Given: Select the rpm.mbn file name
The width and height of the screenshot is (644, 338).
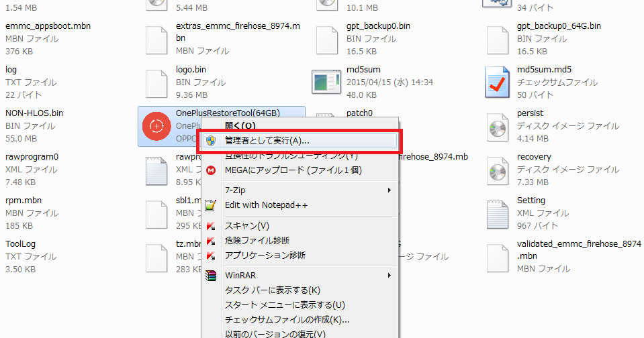Looking at the screenshot, I should click(x=24, y=200).
